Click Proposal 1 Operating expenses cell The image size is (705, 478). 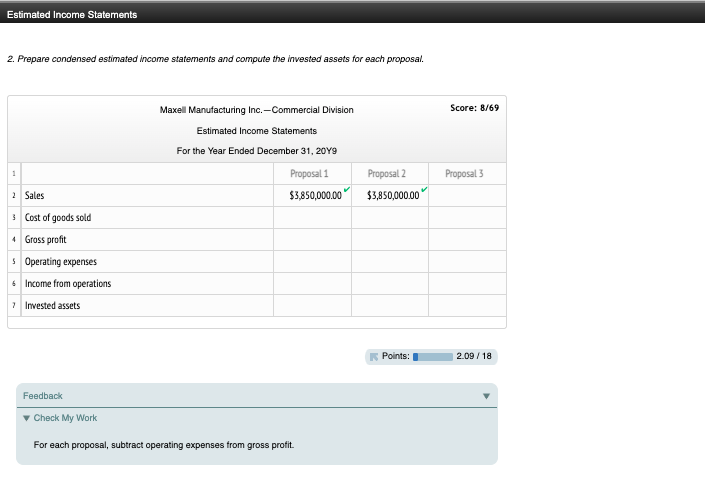pos(312,262)
